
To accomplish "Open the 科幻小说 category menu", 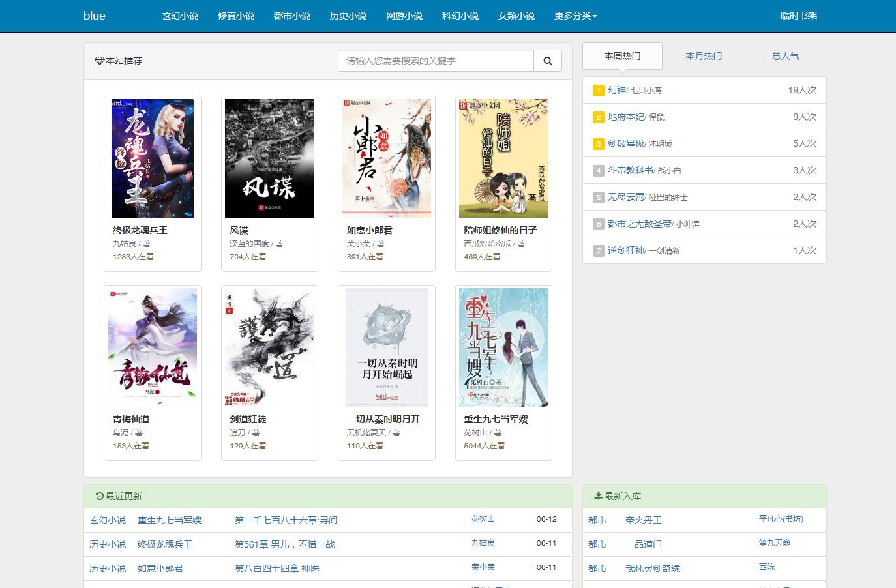I will tap(460, 16).
